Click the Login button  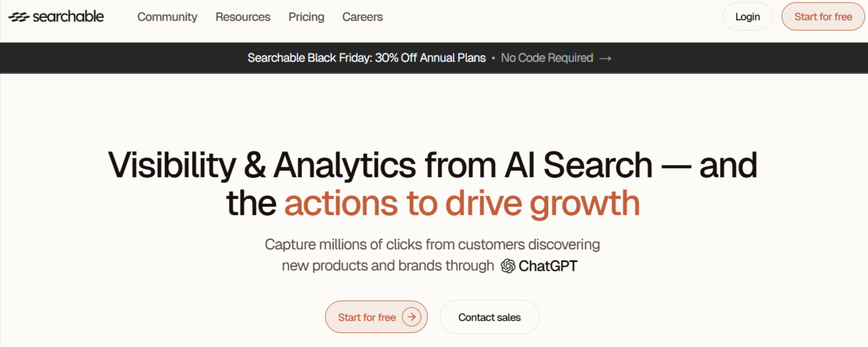point(747,16)
